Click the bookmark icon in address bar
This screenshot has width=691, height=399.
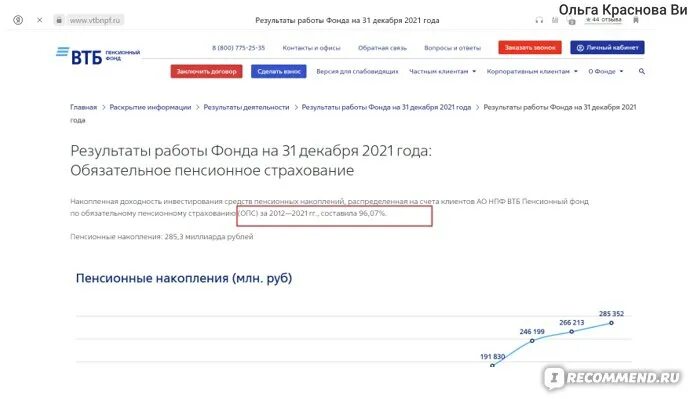click(635, 20)
